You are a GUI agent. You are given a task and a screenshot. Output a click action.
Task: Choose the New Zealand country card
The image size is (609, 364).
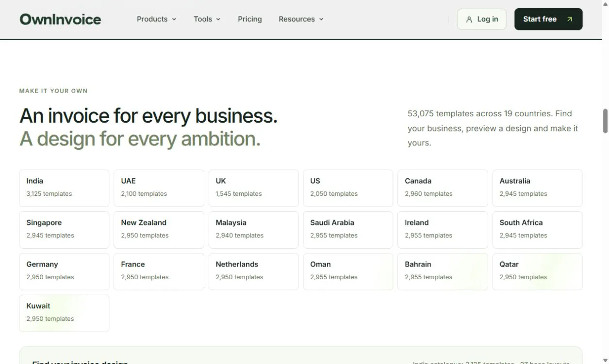click(x=159, y=230)
